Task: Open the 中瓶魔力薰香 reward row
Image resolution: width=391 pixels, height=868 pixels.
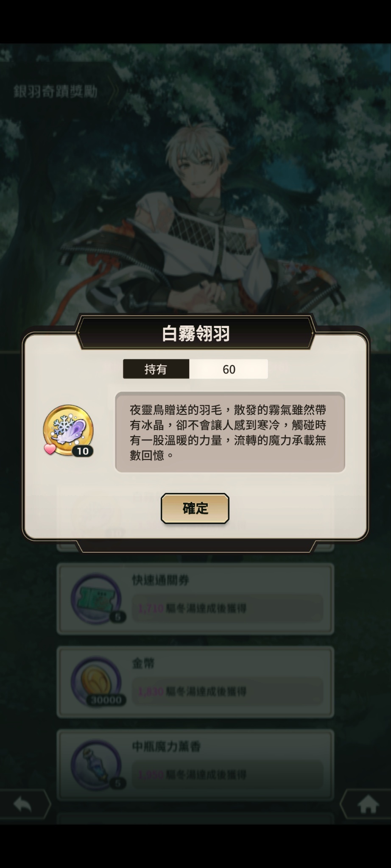Action: tap(195, 765)
